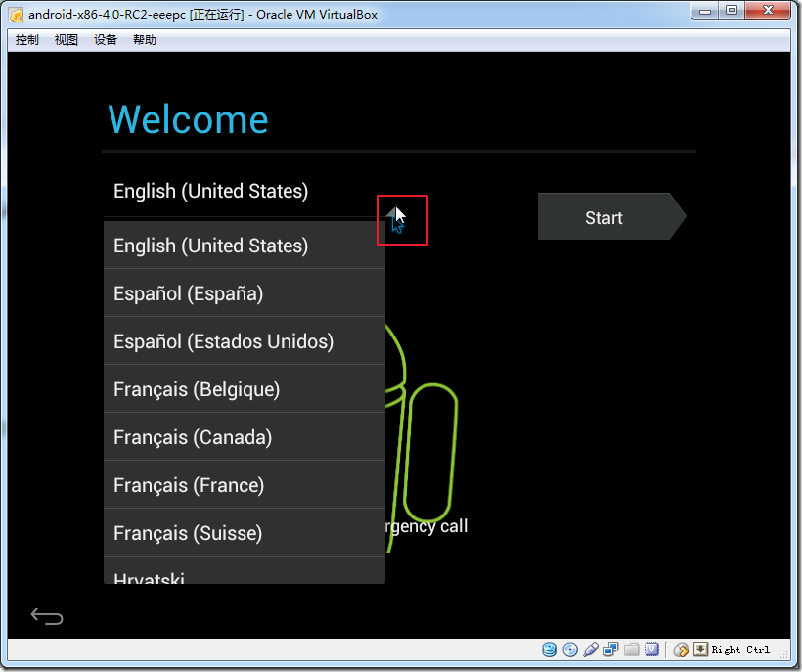
Task: Maximize the VirtualBox window
Action: click(732, 10)
